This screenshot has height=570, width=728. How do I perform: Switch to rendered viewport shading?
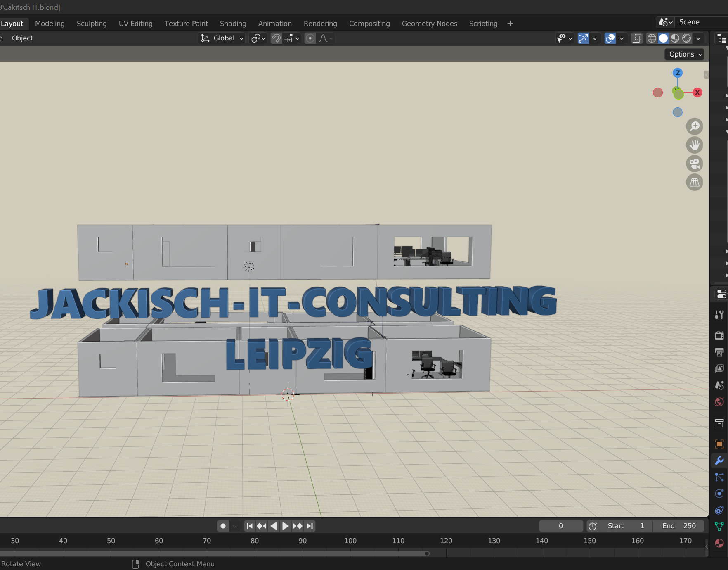pyautogui.click(x=686, y=38)
